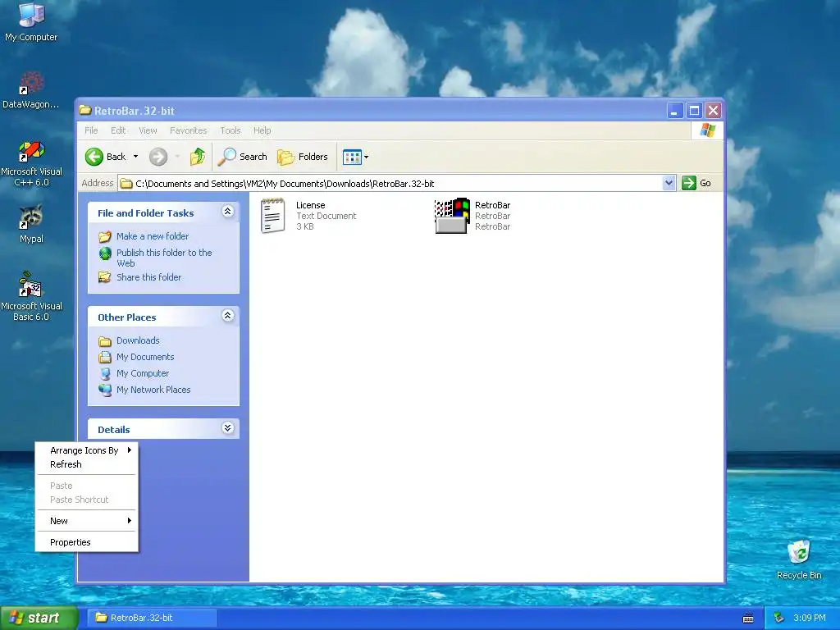Click Share this folder link
The width and height of the screenshot is (840, 630).
pos(149,277)
